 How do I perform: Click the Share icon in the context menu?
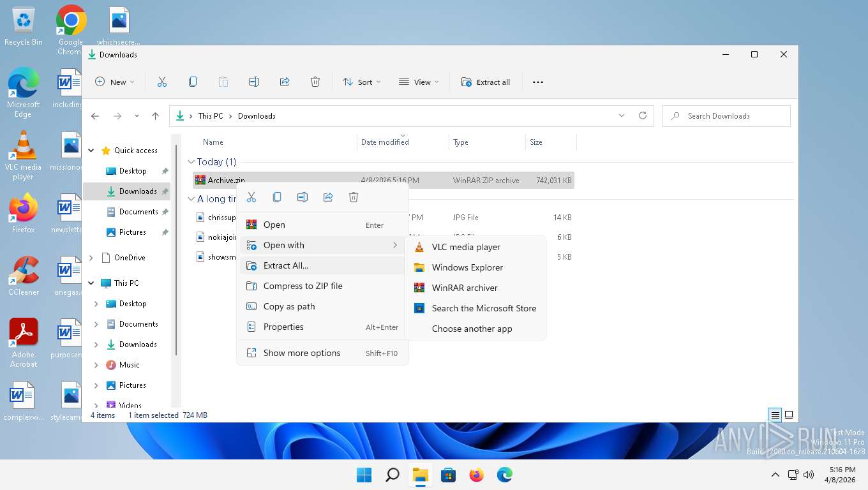[328, 197]
